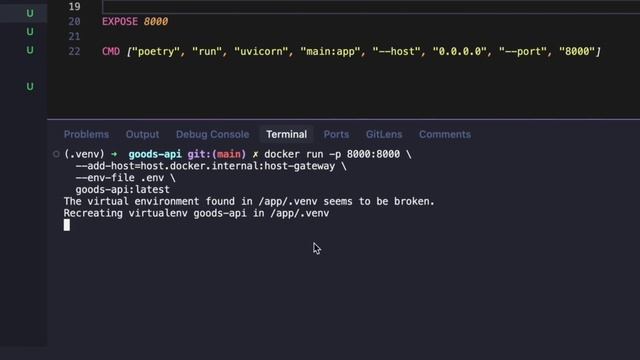Click the EXPOSE keyword on line 20
The width and height of the screenshot is (640, 360).
tap(120, 21)
